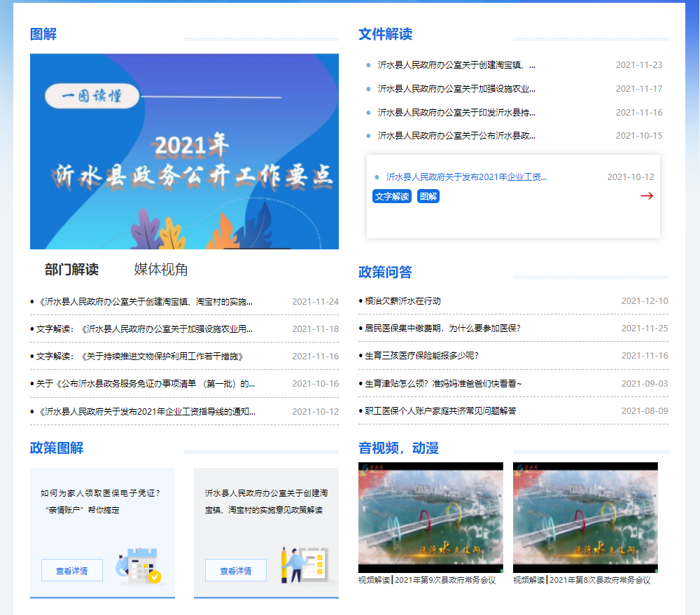This screenshot has width=700, height=615.
Task: Open the file interpretation dated 2021-11-23
Action: [x=456, y=65]
